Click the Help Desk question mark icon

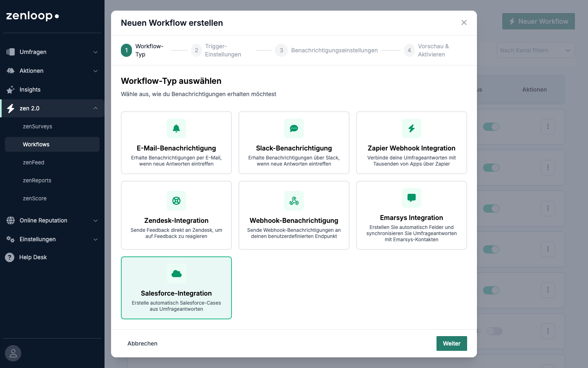tap(9, 257)
